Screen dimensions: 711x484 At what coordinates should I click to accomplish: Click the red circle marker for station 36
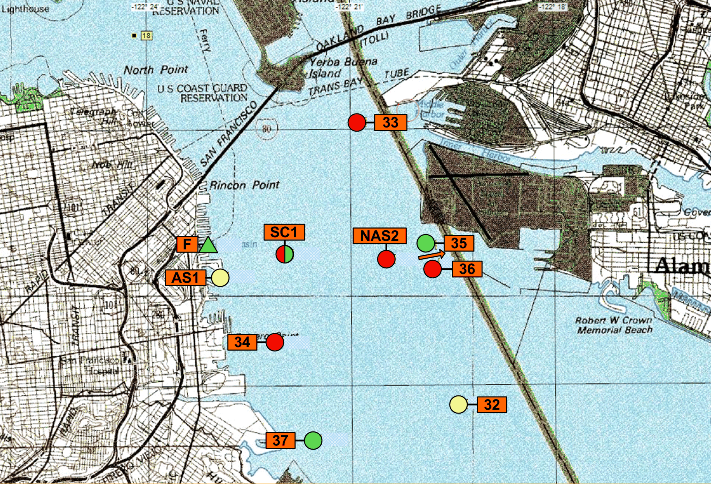433,269
